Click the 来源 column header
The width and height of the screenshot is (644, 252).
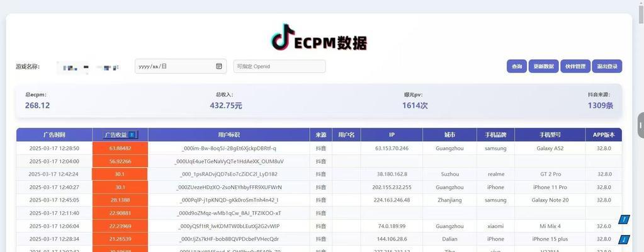[321, 135]
